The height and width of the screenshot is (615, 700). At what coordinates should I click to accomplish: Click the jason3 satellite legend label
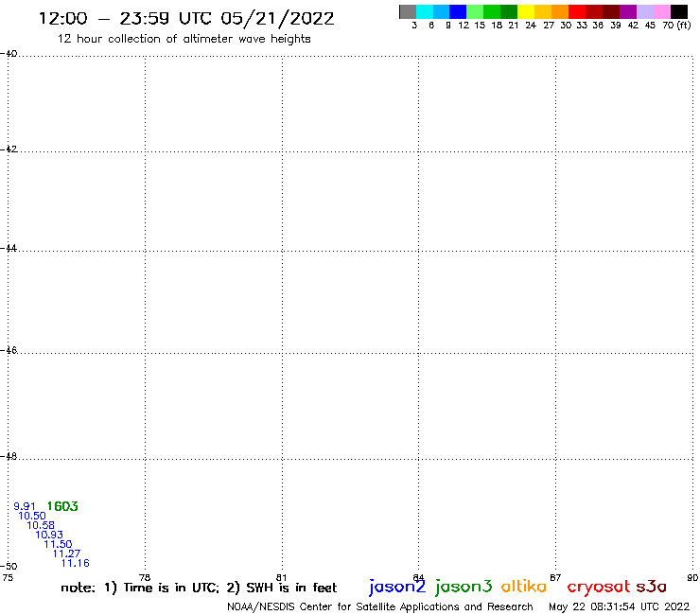[x=464, y=587]
